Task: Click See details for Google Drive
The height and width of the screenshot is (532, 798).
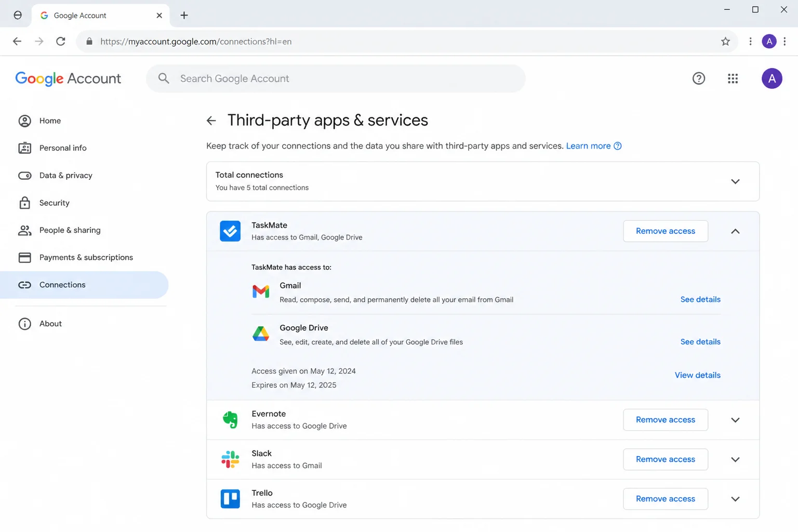Action: click(700, 342)
